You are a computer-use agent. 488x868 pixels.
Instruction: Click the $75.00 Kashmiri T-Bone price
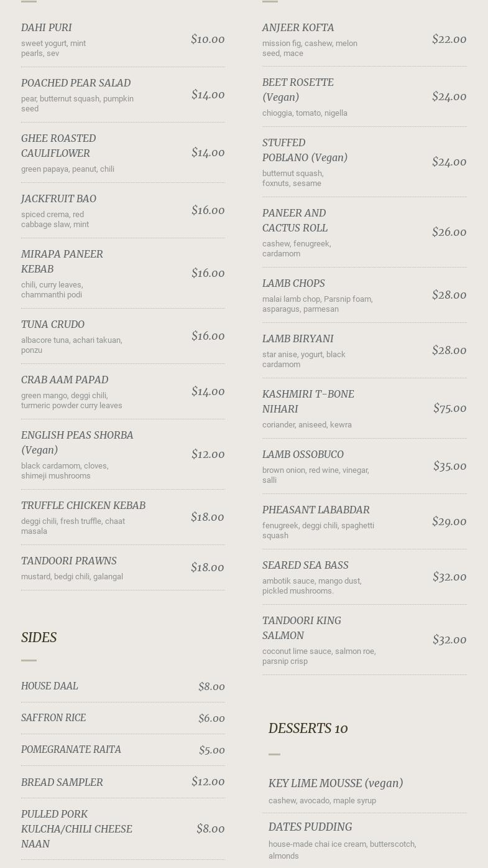pos(449,408)
